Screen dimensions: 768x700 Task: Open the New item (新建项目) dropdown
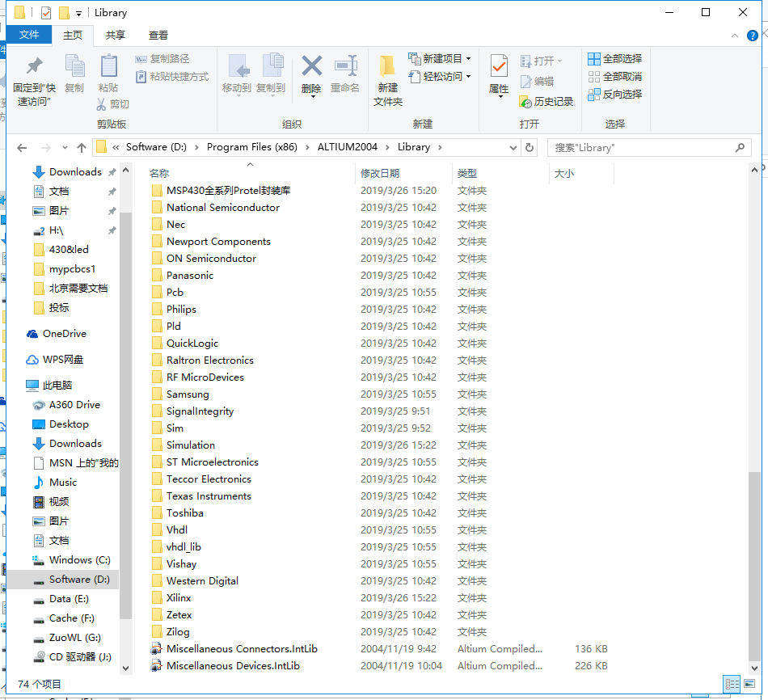point(439,59)
